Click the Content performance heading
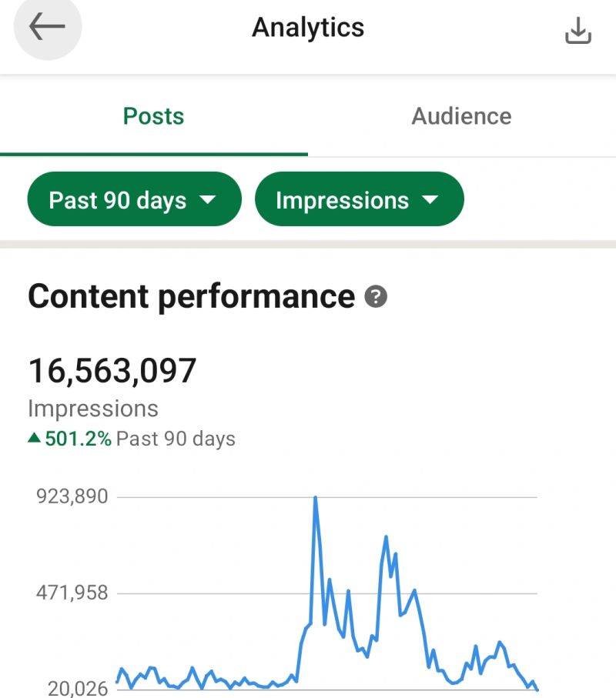 tap(191, 296)
